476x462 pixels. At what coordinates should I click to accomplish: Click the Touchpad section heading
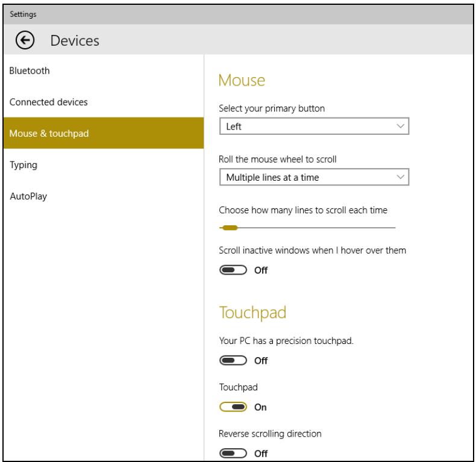[x=252, y=313]
